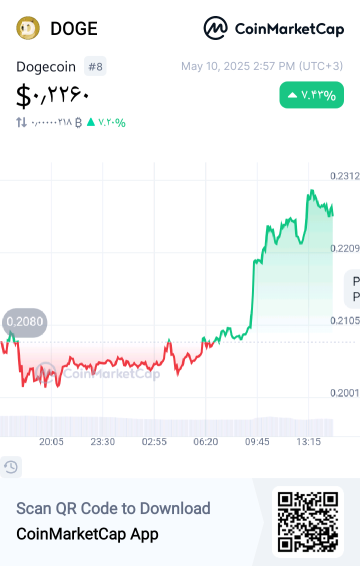Click the QR code image

click(x=308, y=522)
